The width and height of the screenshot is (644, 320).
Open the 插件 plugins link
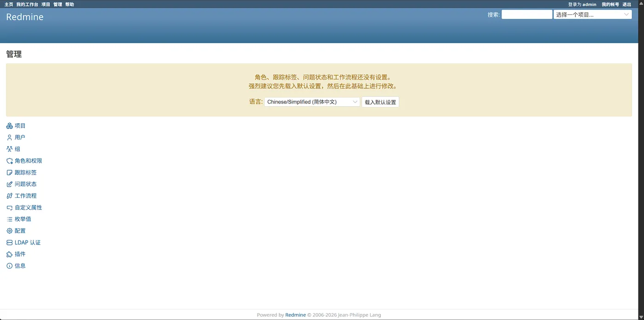point(20,254)
